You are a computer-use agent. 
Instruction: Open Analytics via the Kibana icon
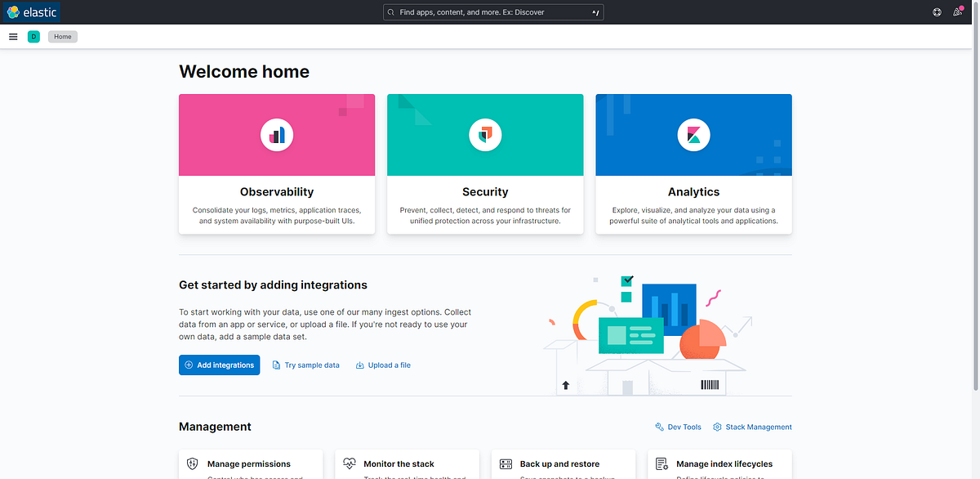(x=693, y=134)
